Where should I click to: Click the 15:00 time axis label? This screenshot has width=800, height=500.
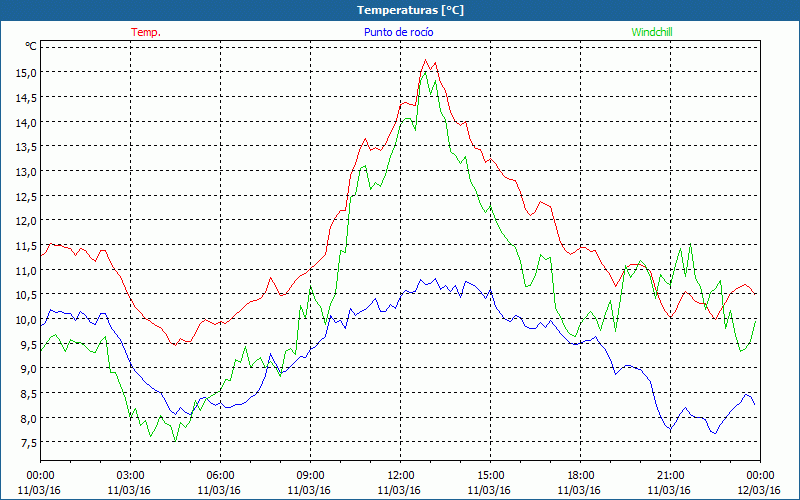[490, 476]
